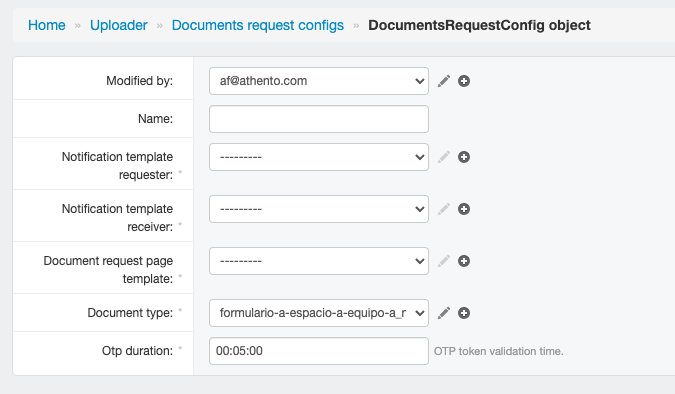Open the Modified by dropdown
Screen dimensions: 675x394
(319, 81)
